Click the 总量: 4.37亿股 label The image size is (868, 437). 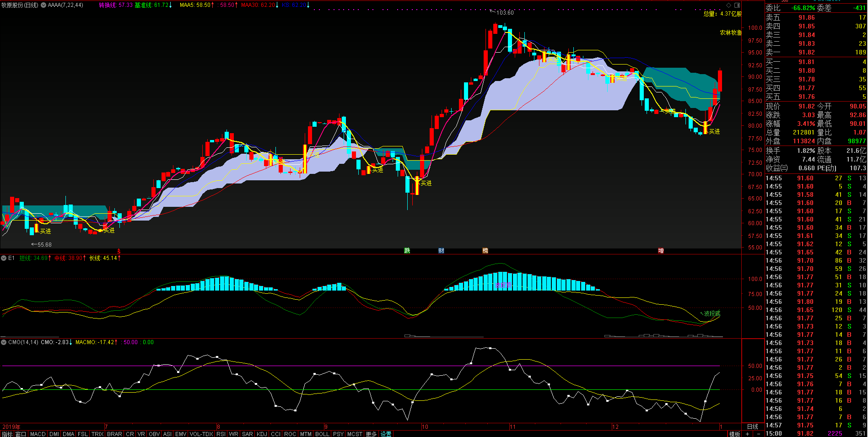[x=722, y=14]
